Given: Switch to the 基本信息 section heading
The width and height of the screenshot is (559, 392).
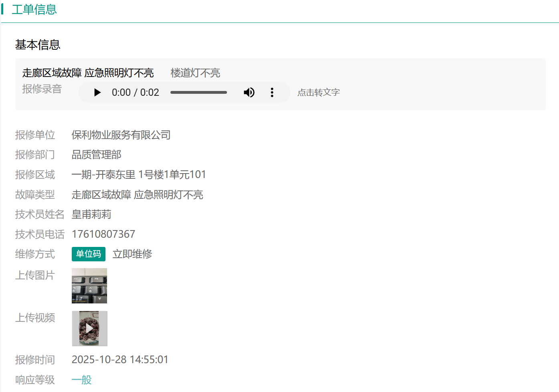Looking at the screenshot, I should coord(37,44).
